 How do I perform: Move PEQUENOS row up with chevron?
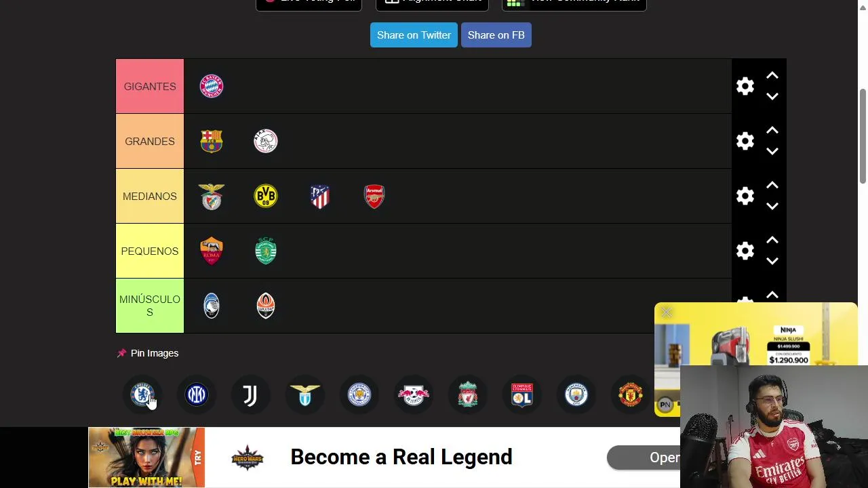pyautogui.click(x=772, y=241)
